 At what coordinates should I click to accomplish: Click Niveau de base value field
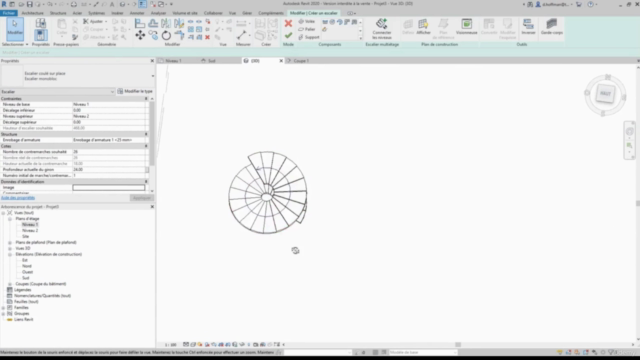(x=109, y=104)
